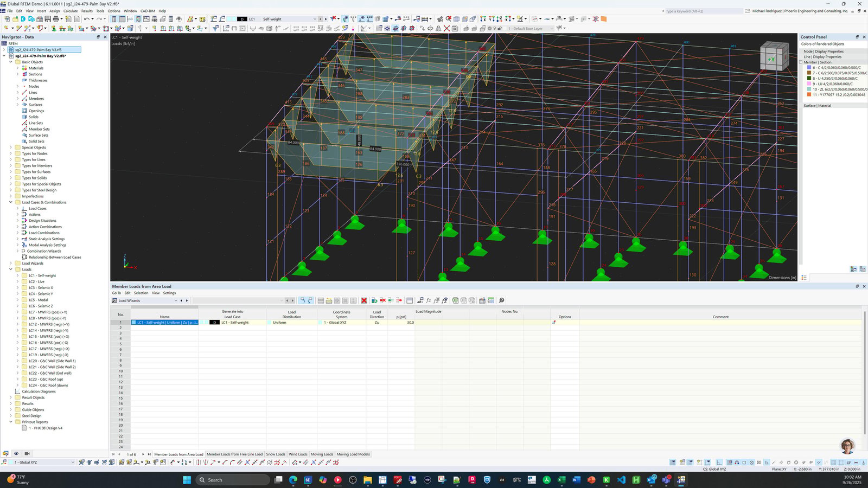Click the Print icon in the top toolbar
Image resolution: width=868 pixels, height=488 pixels.
(56, 19)
